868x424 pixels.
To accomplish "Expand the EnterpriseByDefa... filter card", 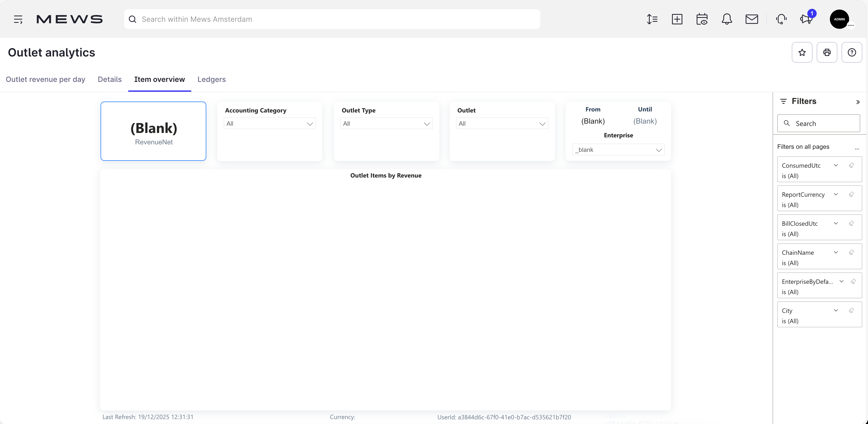I will pyautogui.click(x=841, y=281).
